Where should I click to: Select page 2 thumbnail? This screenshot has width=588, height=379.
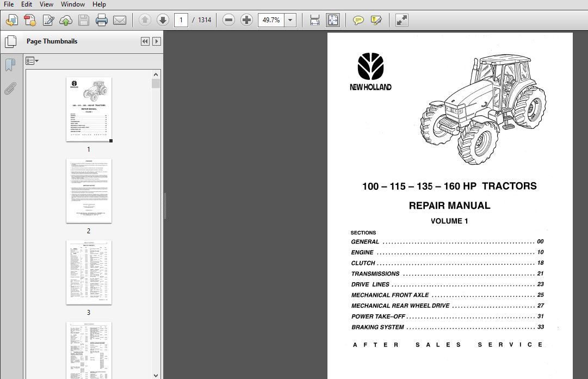coord(89,191)
